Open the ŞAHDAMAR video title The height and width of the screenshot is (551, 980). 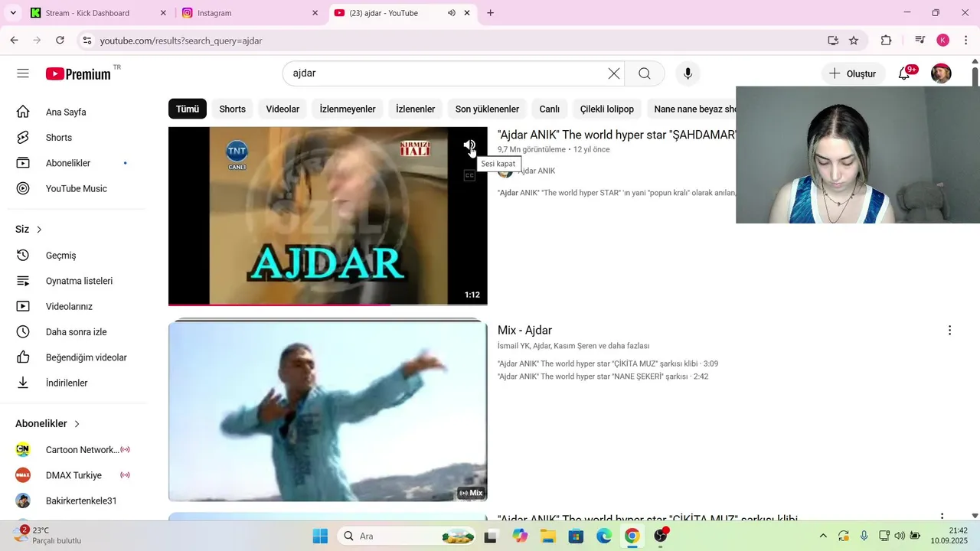pos(616,135)
